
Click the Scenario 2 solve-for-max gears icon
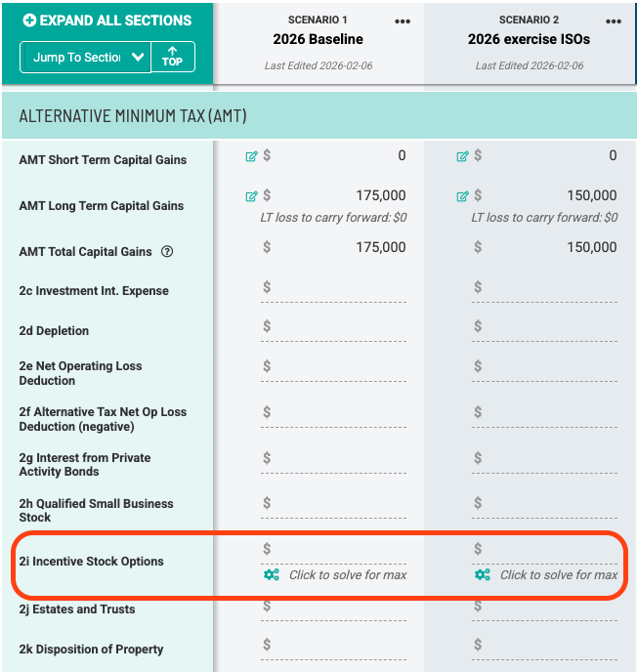[x=483, y=575]
